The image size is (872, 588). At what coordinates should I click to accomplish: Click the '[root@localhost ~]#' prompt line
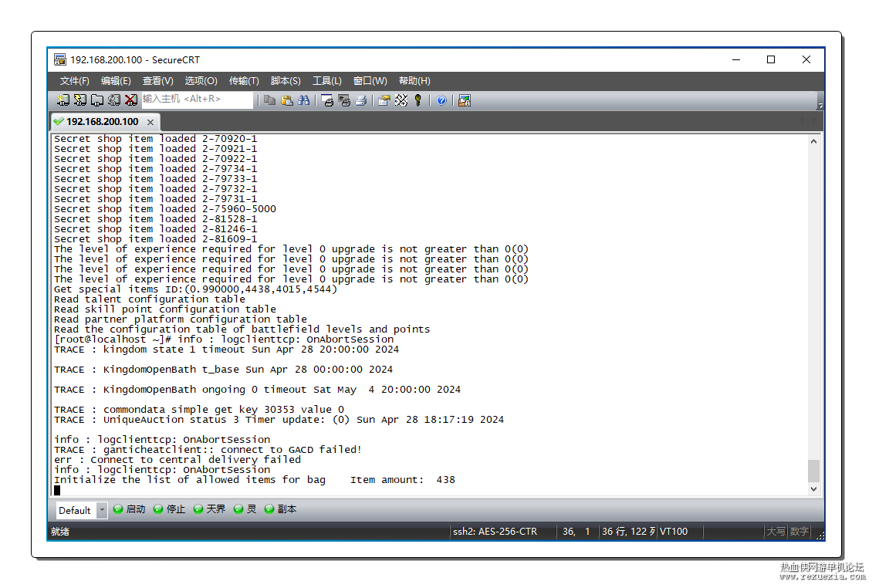[224, 340]
